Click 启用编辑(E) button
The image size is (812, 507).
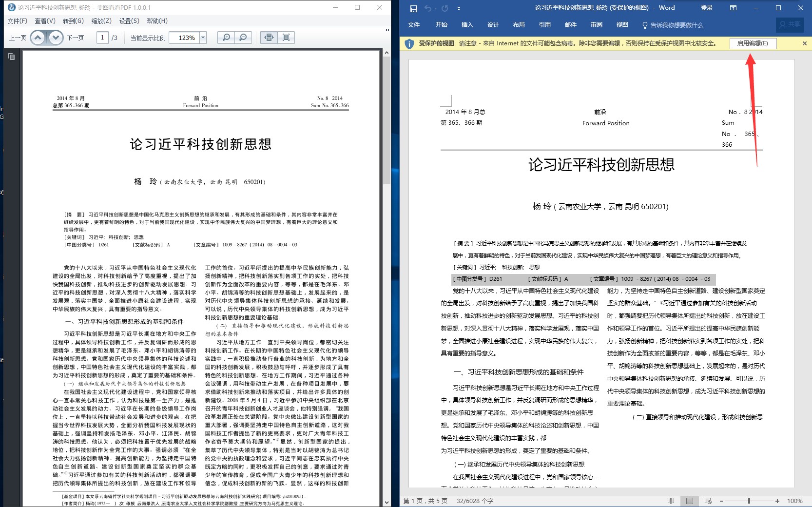pyautogui.click(x=753, y=43)
